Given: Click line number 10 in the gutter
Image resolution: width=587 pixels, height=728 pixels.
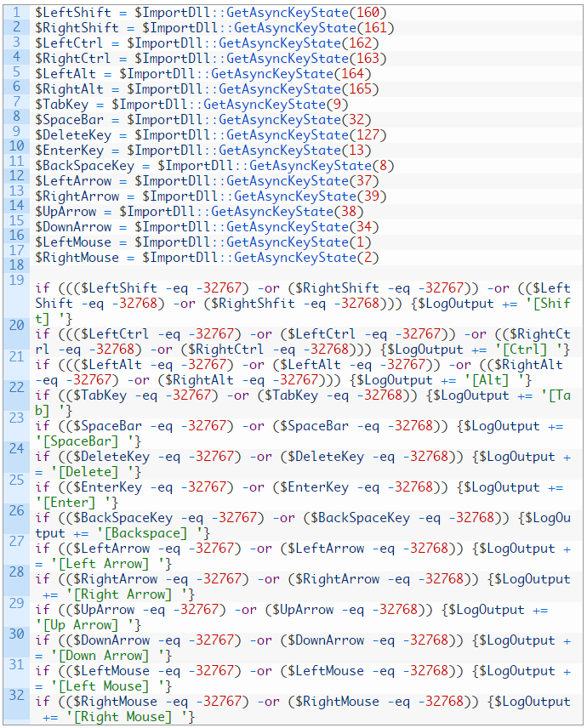Looking at the screenshot, I should point(16,145).
